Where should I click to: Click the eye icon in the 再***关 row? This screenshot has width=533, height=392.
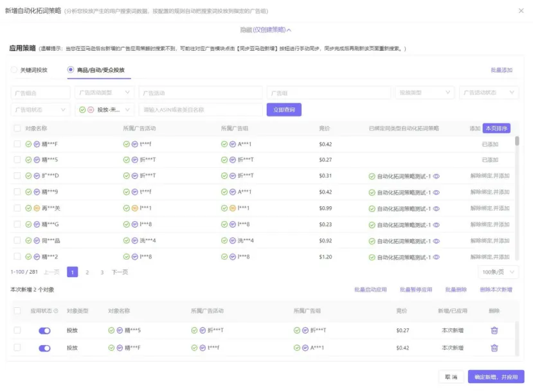tap(437, 209)
